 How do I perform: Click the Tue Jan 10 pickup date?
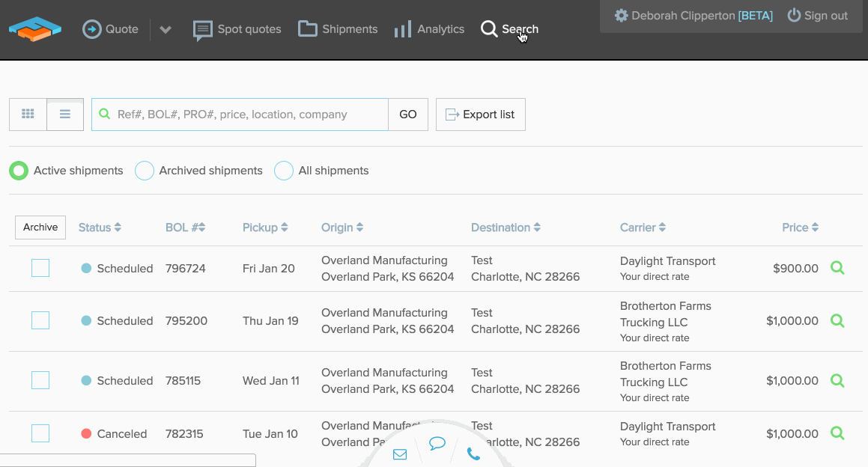point(270,434)
